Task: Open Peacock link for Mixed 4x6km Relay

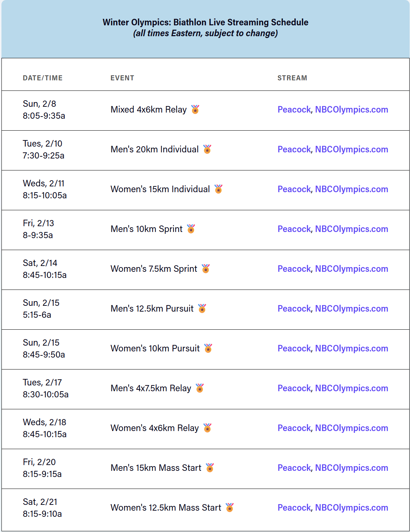Action: 294,110
